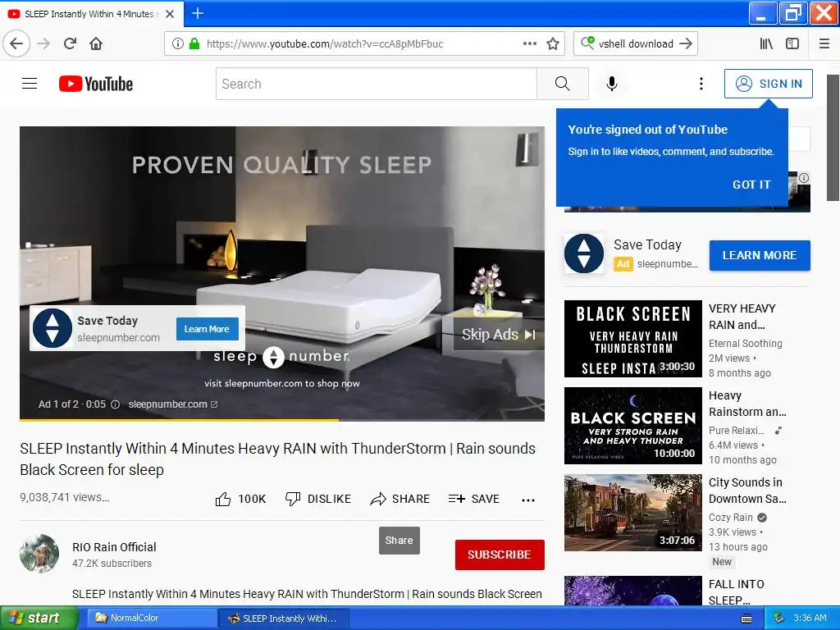Open VERY STRONG RAIN AND HEAVY THUNDER thumbnail
This screenshot has height=630, width=840.
pos(632,426)
